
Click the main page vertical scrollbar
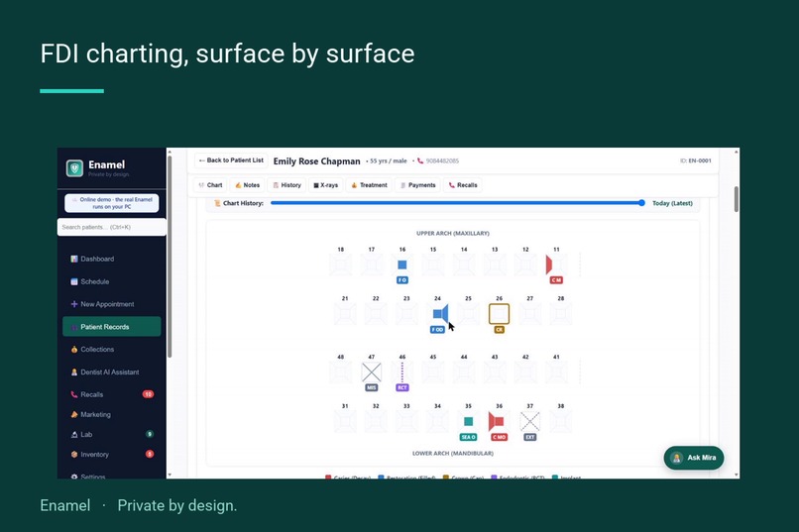click(x=736, y=198)
